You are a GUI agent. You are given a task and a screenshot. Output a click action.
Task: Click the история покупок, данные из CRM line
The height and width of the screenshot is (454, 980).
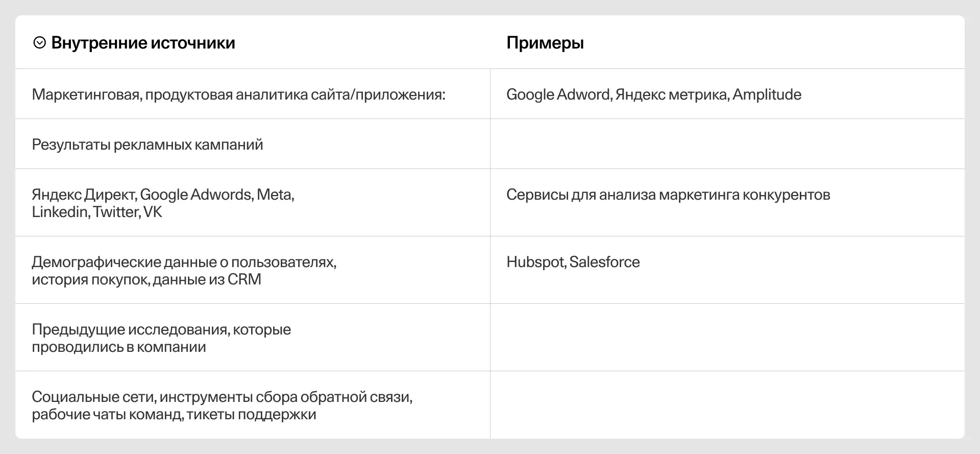coord(146,279)
